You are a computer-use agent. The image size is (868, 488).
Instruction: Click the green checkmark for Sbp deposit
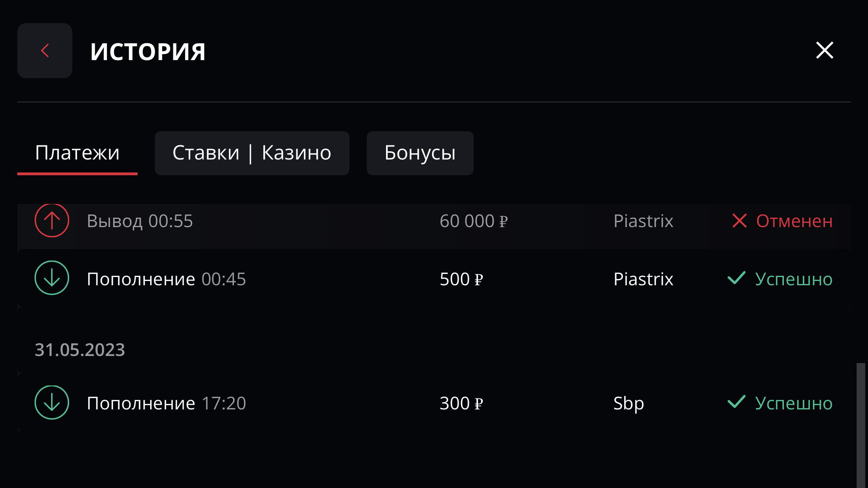click(736, 402)
